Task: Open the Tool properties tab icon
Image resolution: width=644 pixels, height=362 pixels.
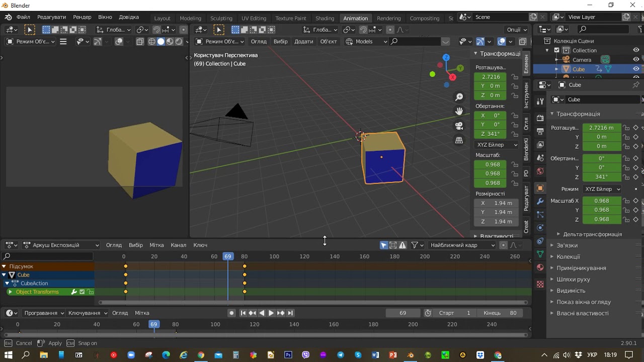Action: click(x=540, y=101)
